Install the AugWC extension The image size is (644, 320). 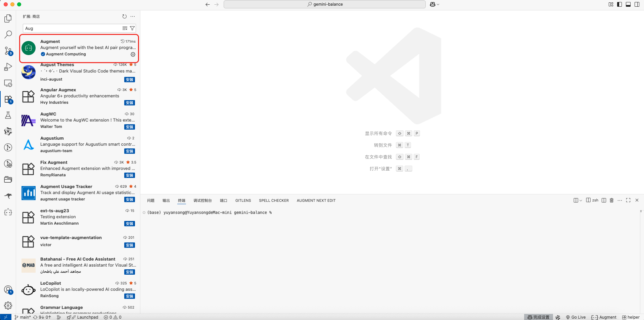point(130,127)
